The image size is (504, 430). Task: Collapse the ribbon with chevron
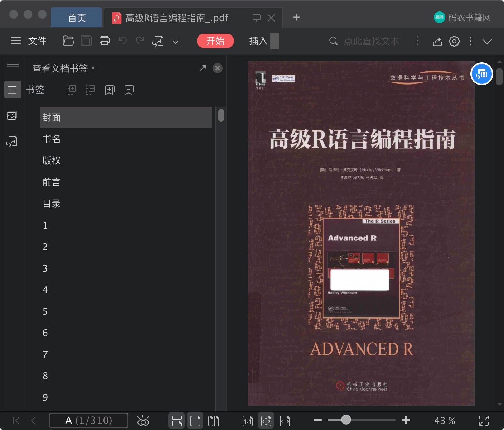(487, 41)
